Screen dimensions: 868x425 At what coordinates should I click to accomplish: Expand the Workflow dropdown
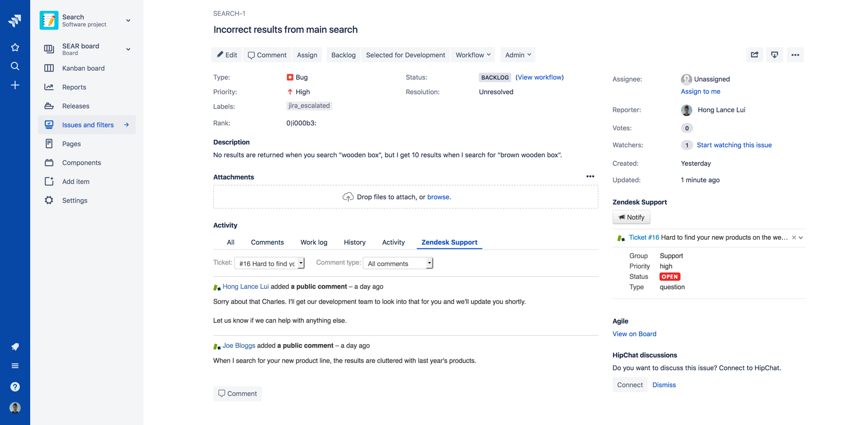tap(473, 55)
